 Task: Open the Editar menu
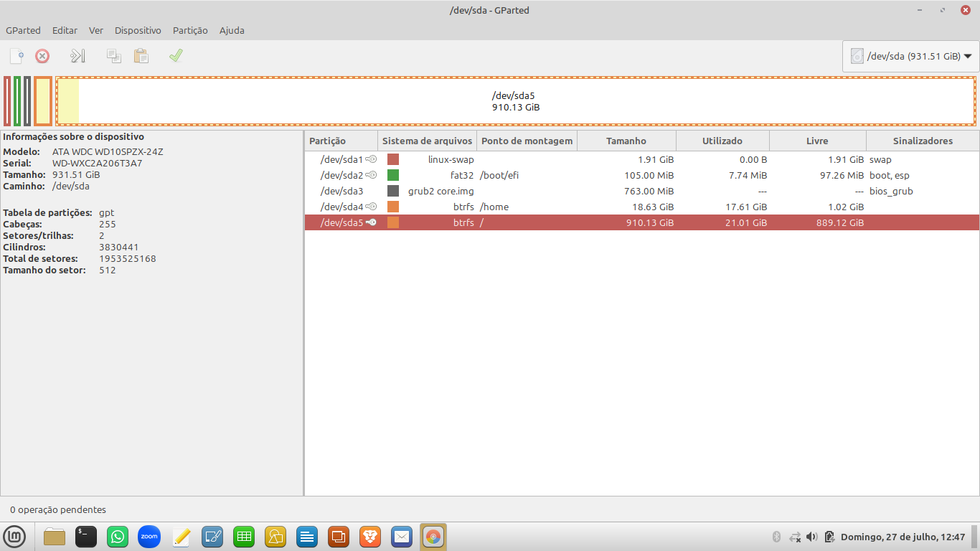tap(65, 30)
